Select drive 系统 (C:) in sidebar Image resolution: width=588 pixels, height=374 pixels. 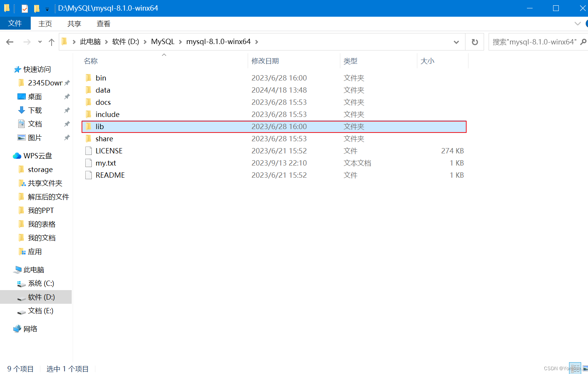coord(41,283)
